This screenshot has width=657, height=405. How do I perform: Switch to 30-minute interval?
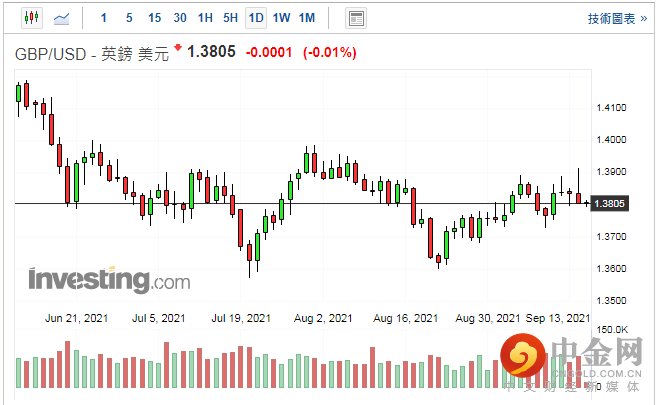point(179,18)
